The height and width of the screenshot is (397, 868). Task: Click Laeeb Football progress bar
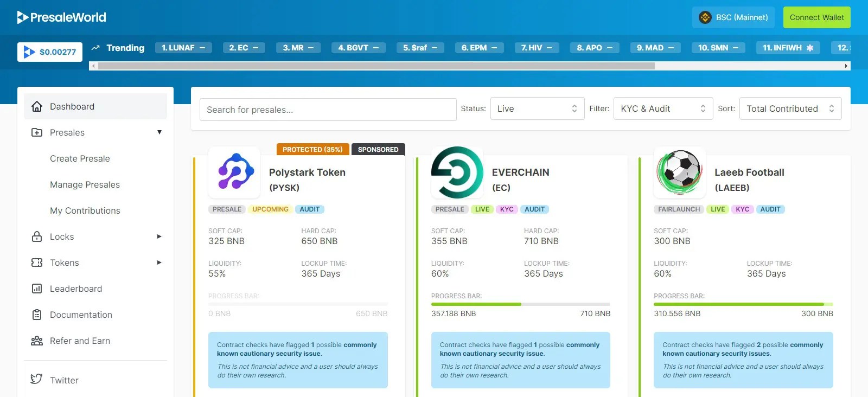743,304
